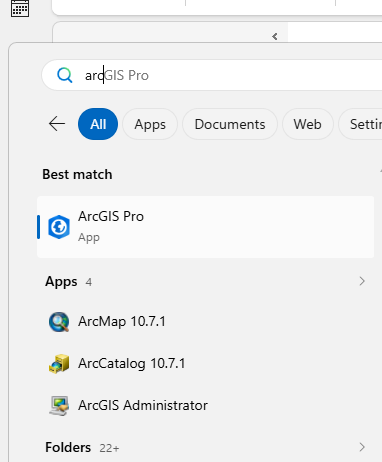Select the All filter tab
The height and width of the screenshot is (462, 382).
point(98,124)
